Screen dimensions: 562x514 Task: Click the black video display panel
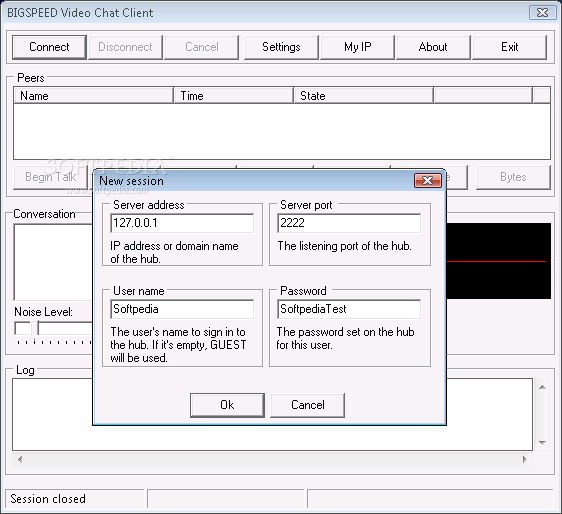point(499,261)
